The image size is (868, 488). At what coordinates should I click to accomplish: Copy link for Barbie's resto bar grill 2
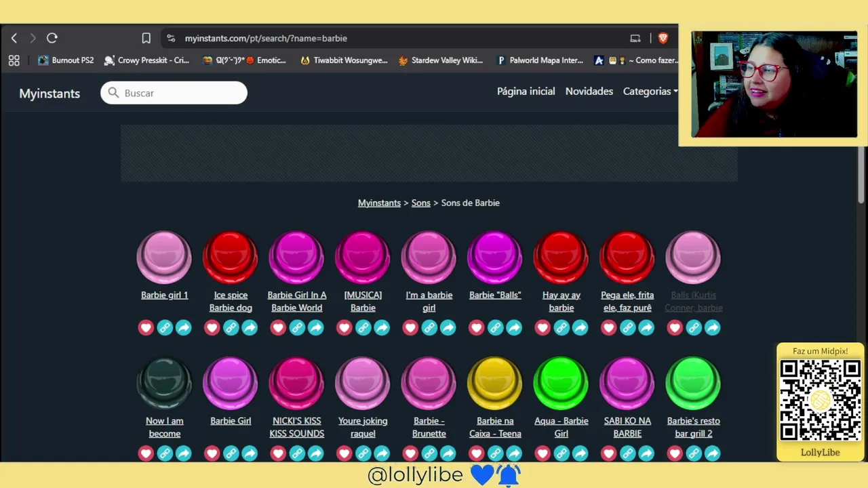click(x=694, y=453)
